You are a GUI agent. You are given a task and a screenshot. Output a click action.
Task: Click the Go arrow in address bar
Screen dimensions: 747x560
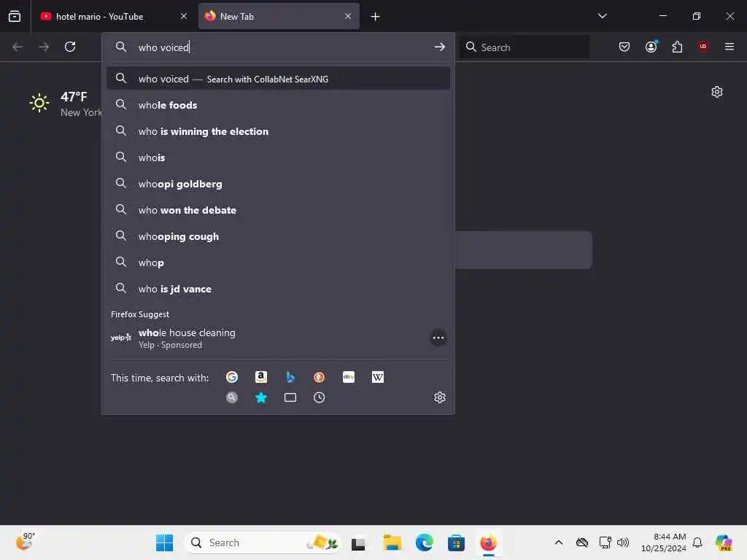point(439,47)
